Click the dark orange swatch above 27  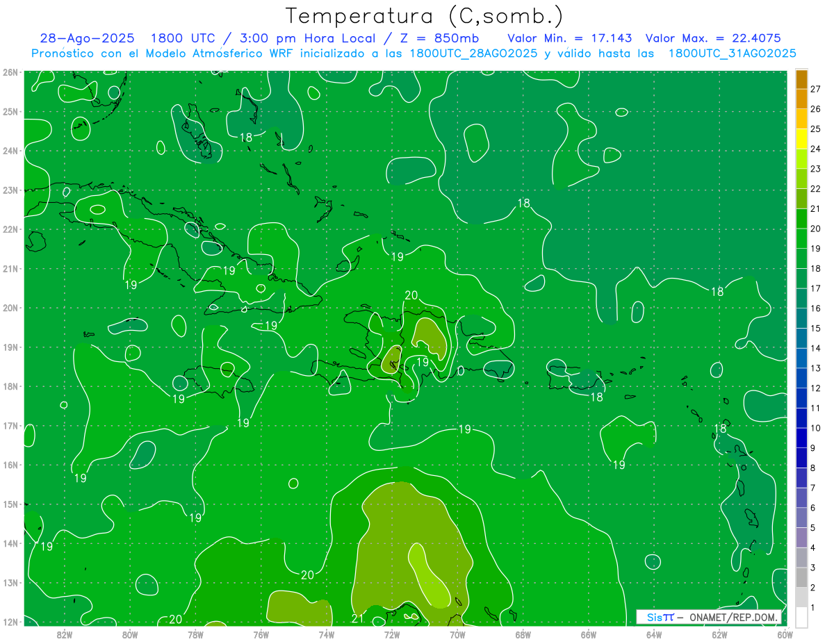click(801, 79)
